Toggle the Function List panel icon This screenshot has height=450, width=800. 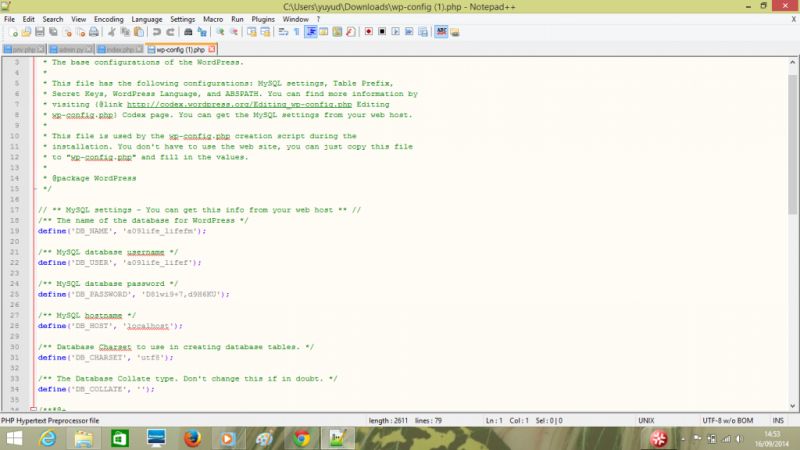tap(351, 32)
